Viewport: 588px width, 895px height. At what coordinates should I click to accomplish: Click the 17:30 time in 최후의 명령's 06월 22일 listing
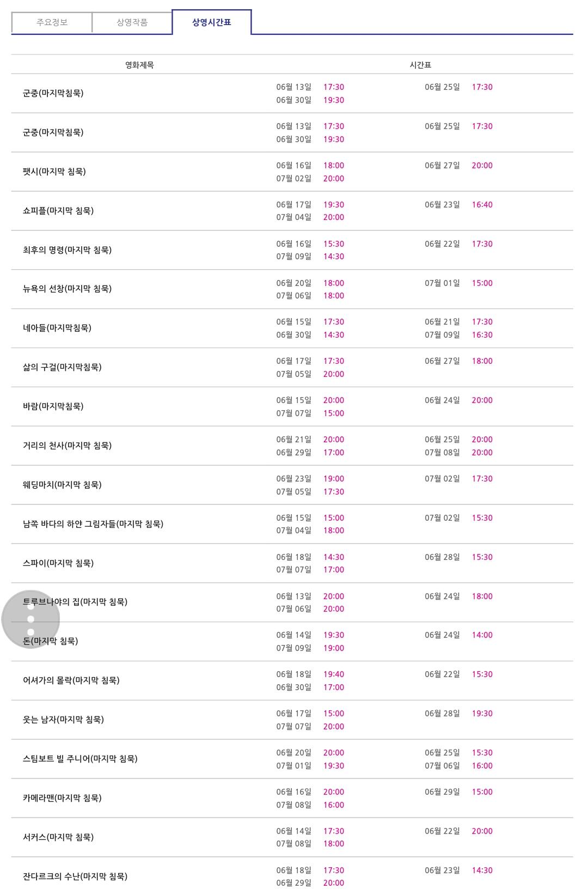coord(482,244)
